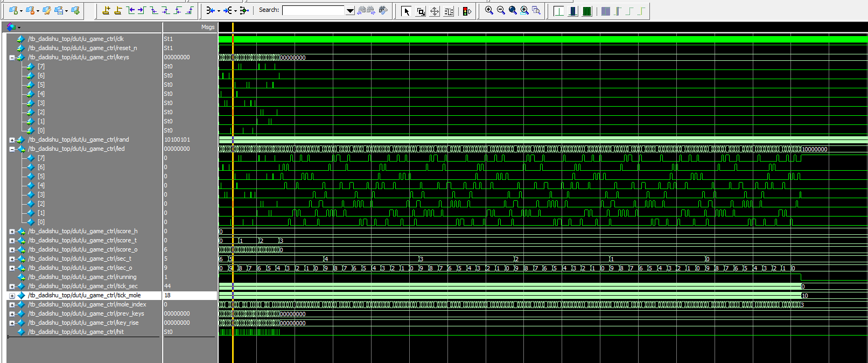Expand the sec_t signal
This screenshot has width=868, height=363.
point(12,259)
